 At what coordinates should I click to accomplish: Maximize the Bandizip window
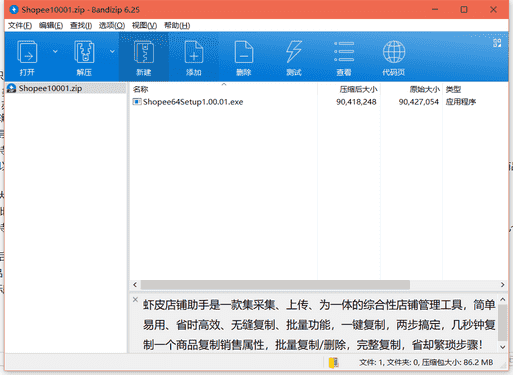point(464,10)
